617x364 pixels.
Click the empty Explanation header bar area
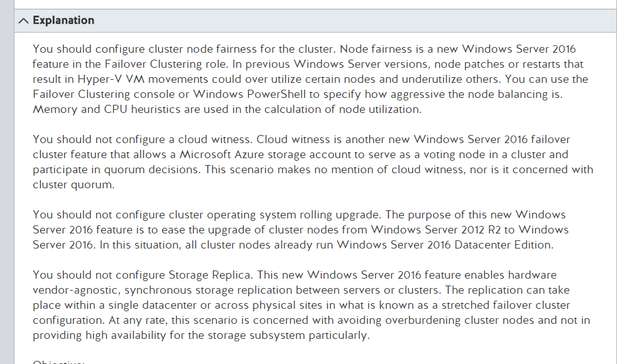click(x=354, y=21)
